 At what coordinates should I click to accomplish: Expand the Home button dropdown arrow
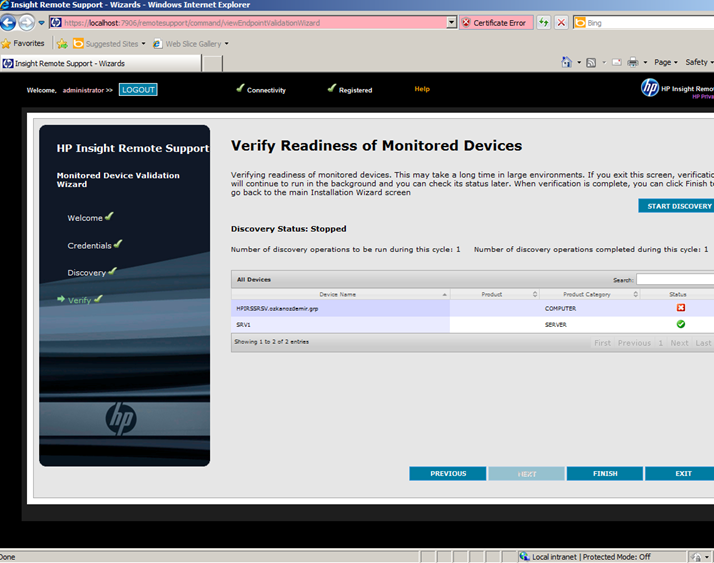tap(579, 62)
